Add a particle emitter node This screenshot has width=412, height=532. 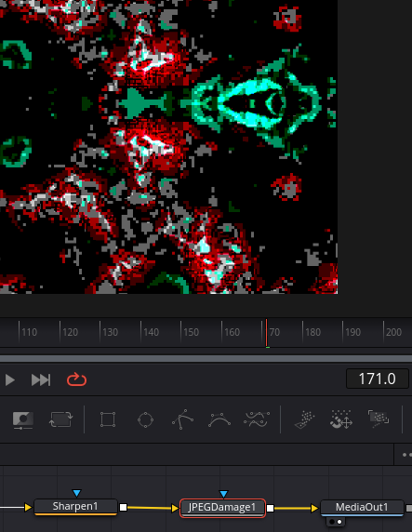(304, 420)
